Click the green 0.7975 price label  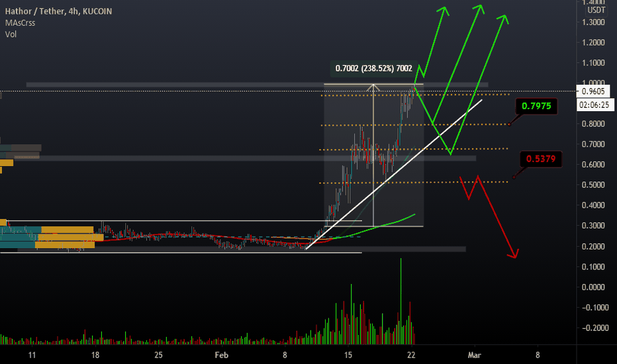pos(536,106)
